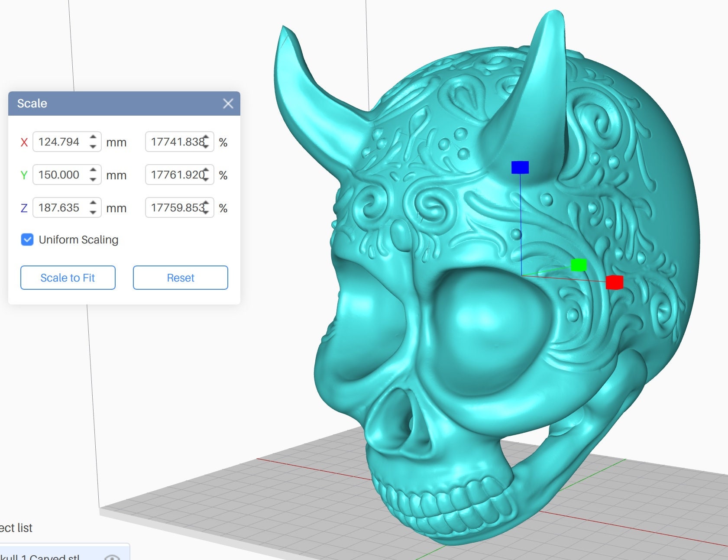Click the Scale dialog title bar
The image size is (728, 560).
point(108,104)
